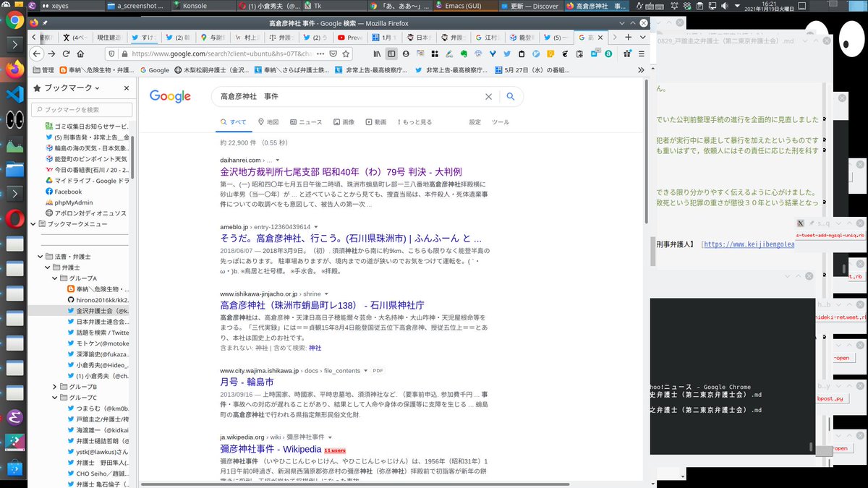
Task: List all tabs dropdown arrow
Action: (x=643, y=37)
